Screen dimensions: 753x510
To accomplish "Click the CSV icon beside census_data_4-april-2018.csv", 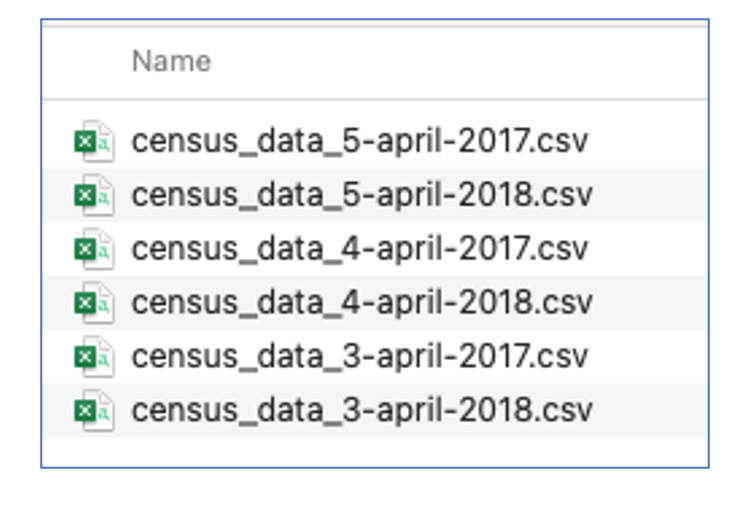I will [94, 303].
